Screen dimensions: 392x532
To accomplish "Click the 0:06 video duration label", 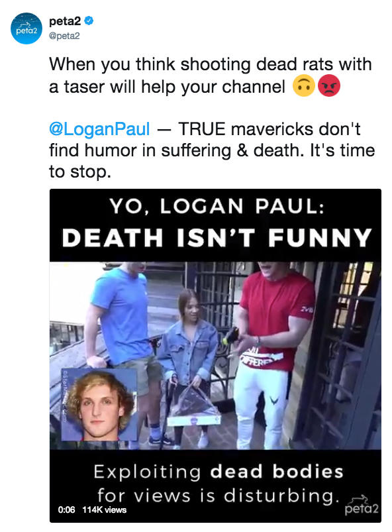I will pyautogui.click(x=66, y=509).
